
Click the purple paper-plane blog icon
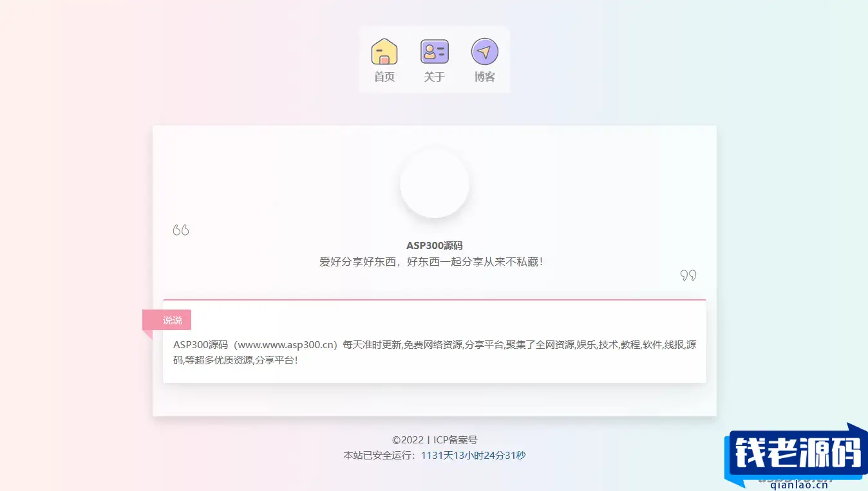coord(485,51)
